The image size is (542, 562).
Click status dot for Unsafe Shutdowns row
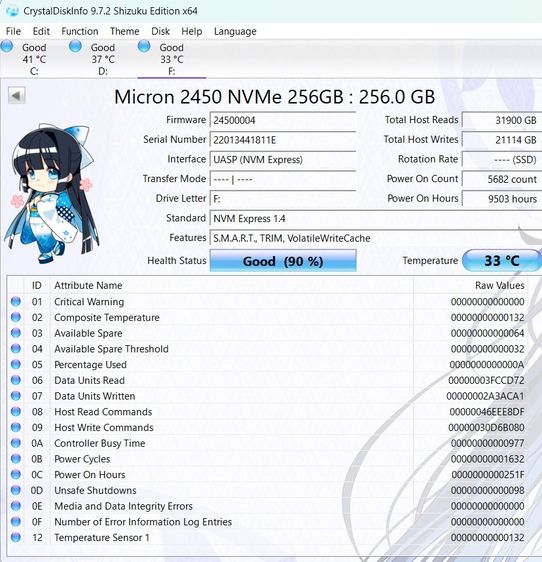16,490
